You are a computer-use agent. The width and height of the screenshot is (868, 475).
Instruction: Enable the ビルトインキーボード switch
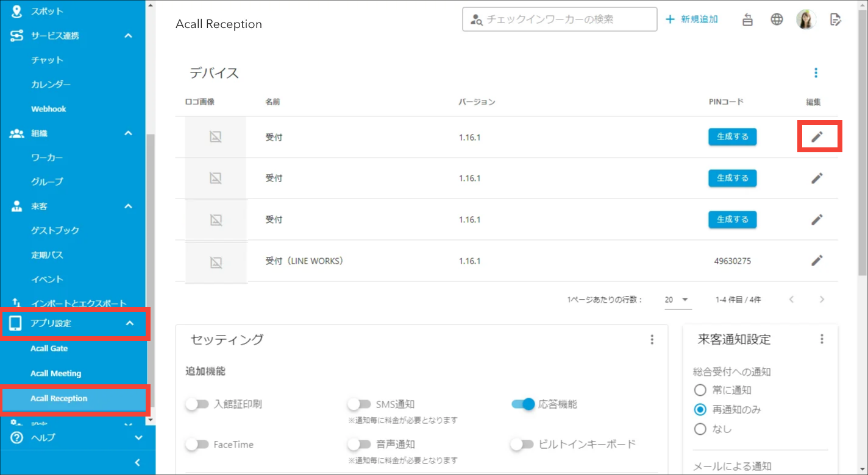522,445
